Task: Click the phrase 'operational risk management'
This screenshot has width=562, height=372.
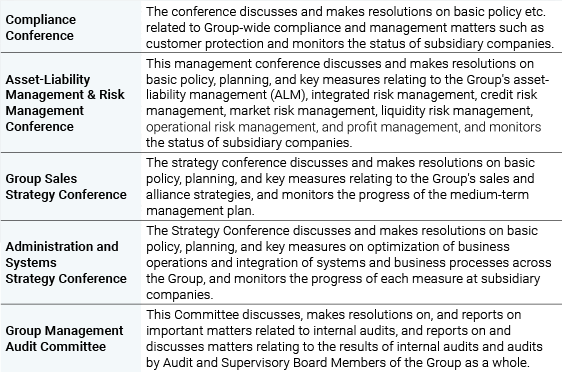Action: [230, 127]
